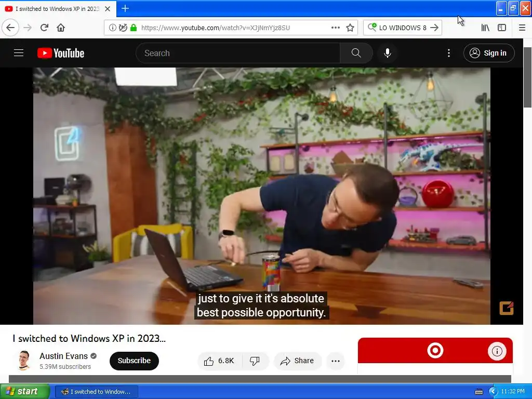The width and height of the screenshot is (532, 399).
Task: Click the search engine magnifier icon
Action: coord(372,27)
